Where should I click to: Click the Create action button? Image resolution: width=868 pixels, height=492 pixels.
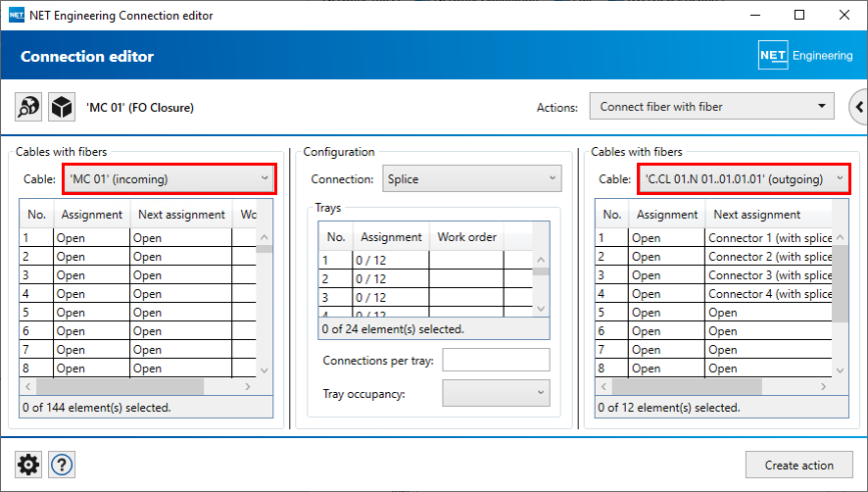point(798,465)
